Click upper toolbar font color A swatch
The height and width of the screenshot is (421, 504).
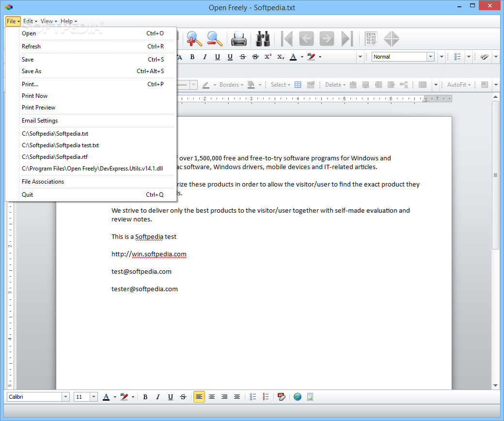click(293, 57)
